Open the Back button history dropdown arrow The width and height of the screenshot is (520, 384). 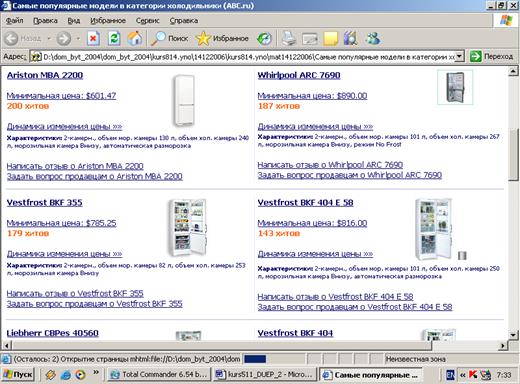tap(49, 39)
